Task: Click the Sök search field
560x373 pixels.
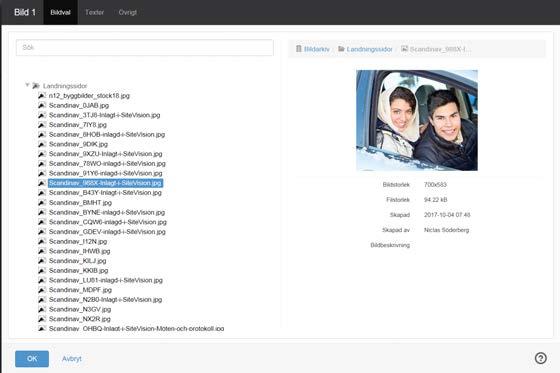Action: (x=145, y=48)
